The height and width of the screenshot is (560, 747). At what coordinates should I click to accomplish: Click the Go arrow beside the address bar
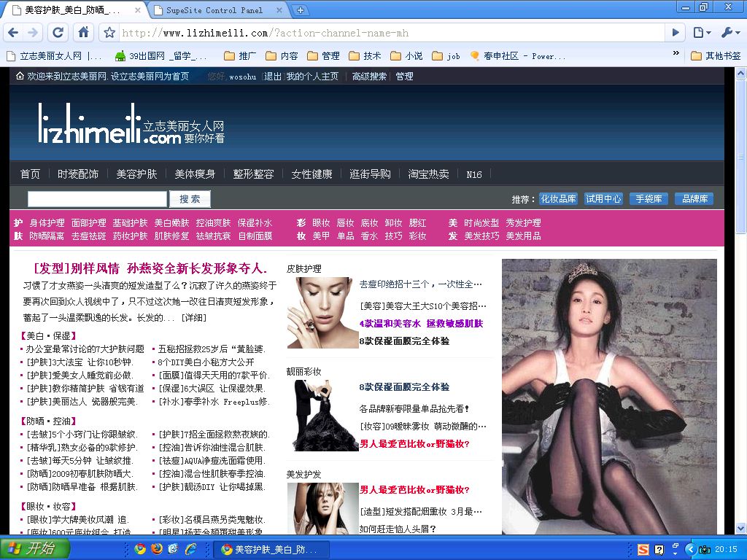pos(675,33)
